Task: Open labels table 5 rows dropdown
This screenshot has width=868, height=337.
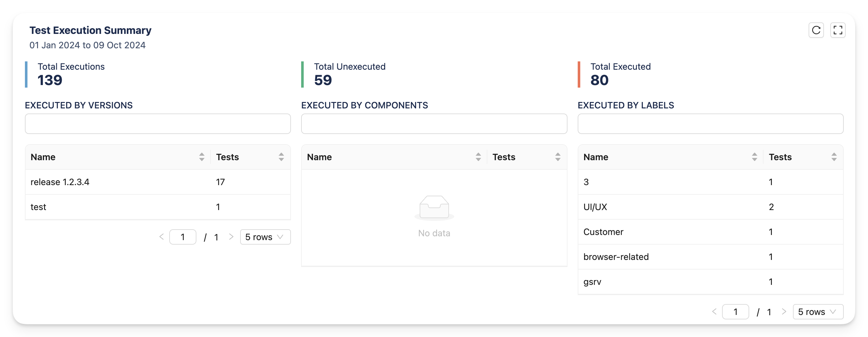Action: point(818,312)
